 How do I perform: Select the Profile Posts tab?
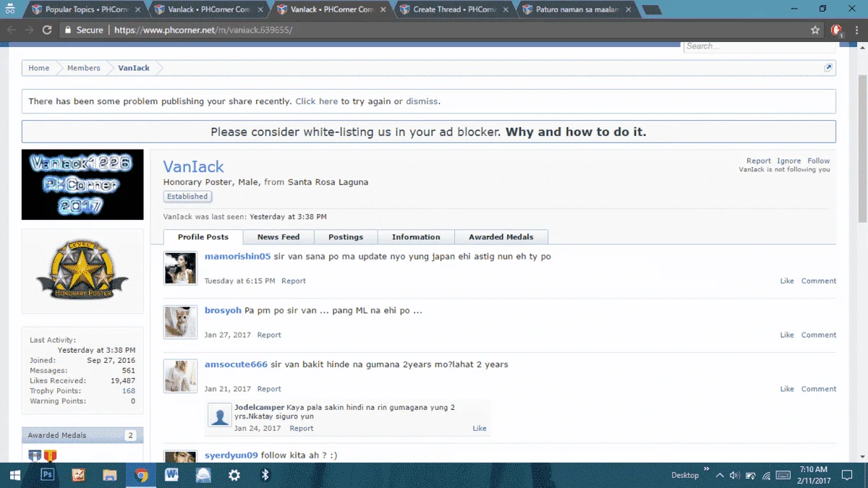click(203, 237)
